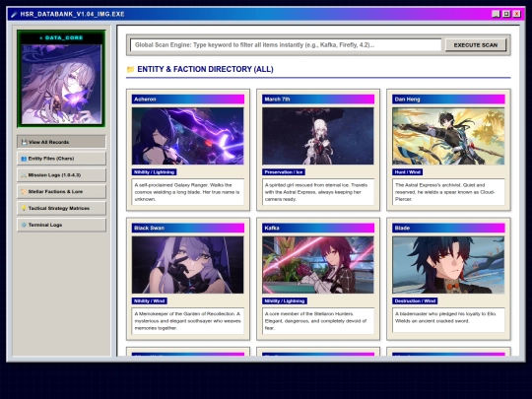The height and width of the screenshot is (399, 532).
Task: Minimize the databank window
Action: 496,14
